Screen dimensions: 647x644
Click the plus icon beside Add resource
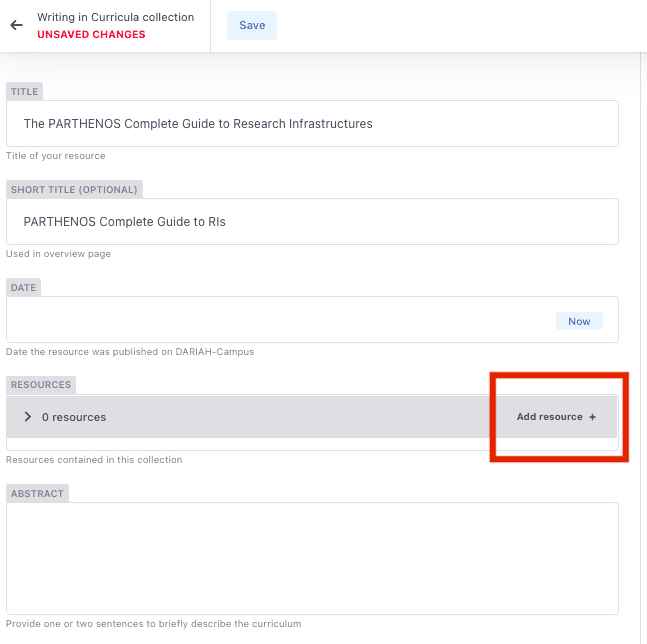[593, 417]
